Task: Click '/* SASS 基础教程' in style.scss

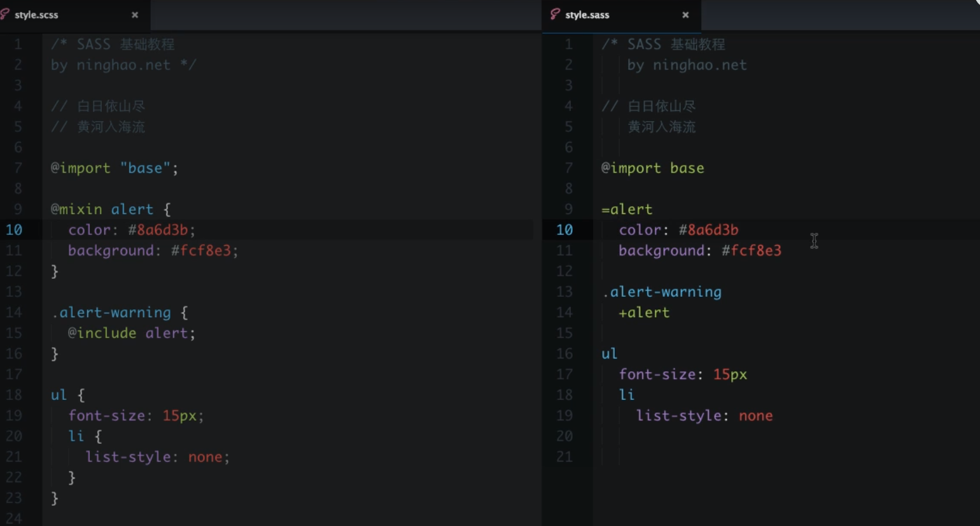Action: coord(113,45)
